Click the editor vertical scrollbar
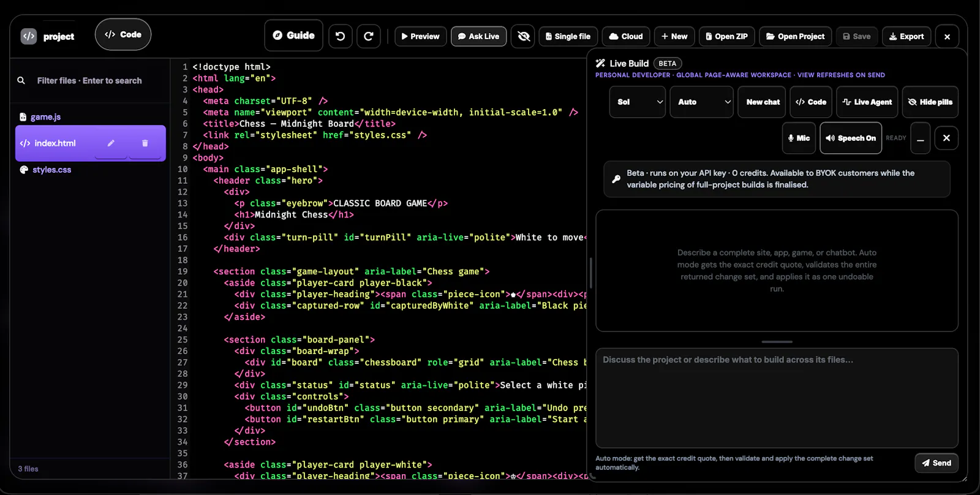The image size is (980, 495). (x=590, y=273)
